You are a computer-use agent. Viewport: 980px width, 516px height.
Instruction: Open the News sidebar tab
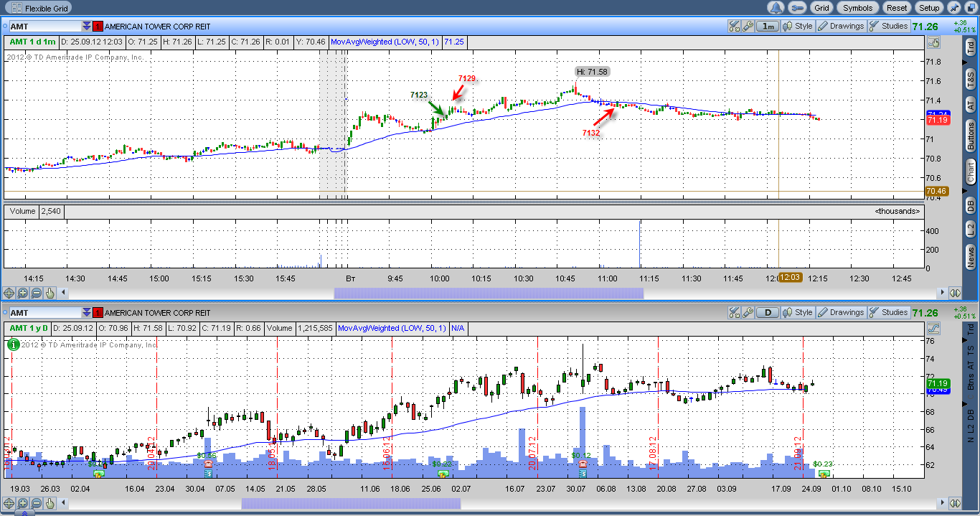click(971, 256)
